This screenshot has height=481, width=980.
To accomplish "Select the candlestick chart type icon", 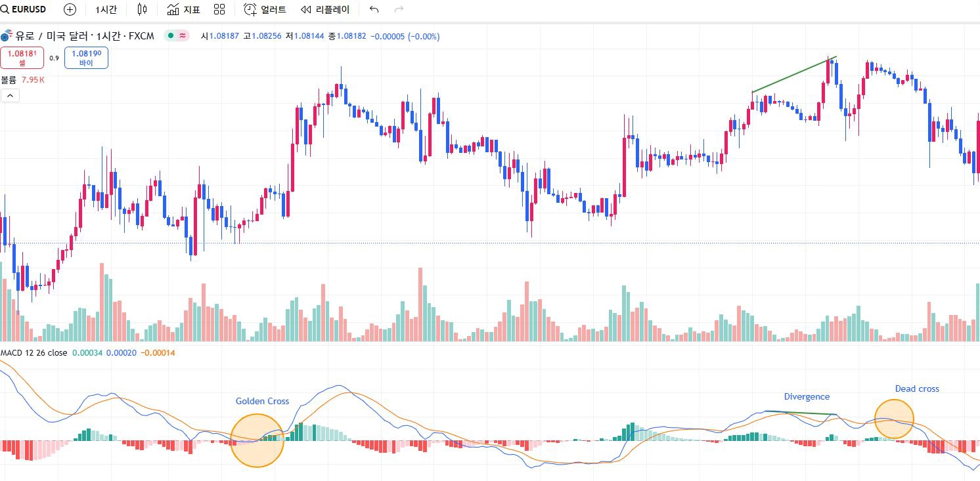I will [x=141, y=9].
